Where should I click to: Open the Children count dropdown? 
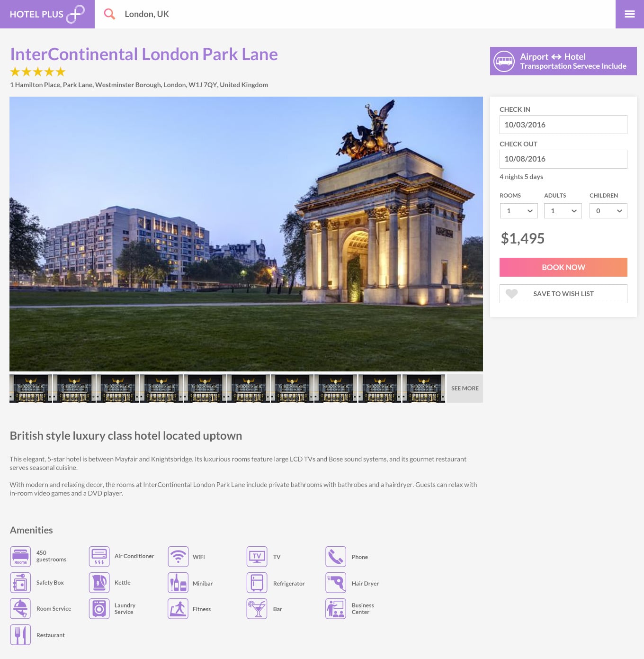608,211
